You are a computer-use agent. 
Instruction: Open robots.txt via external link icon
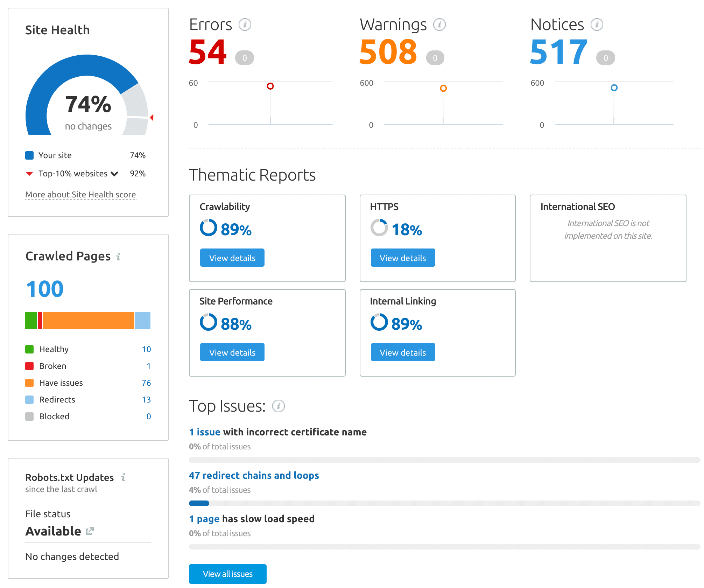tap(90, 531)
